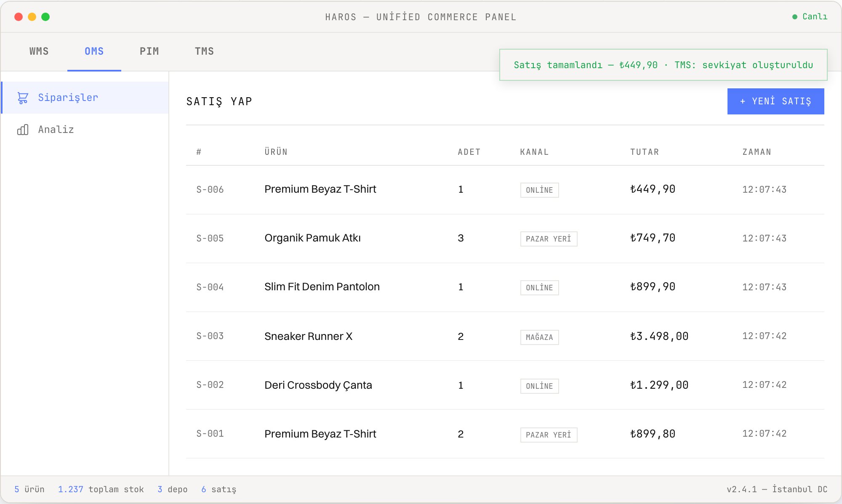Click the ÜRÜN column header
This screenshot has width=842, height=504.
tap(276, 152)
